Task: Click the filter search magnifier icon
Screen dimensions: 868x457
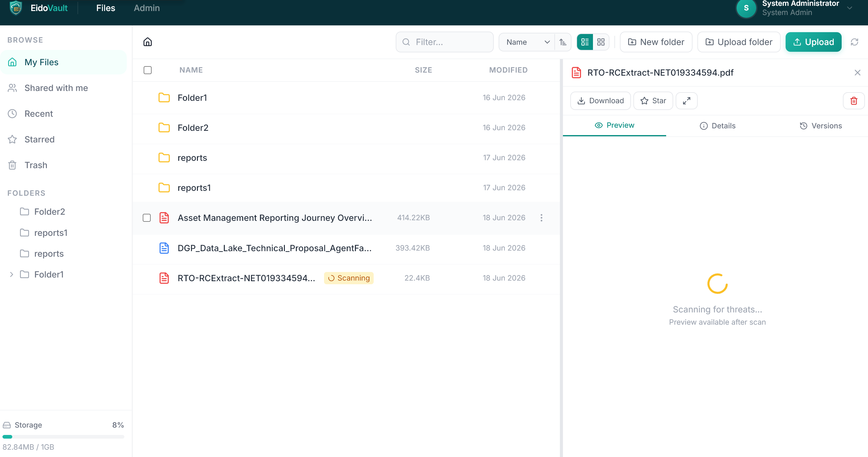Action: point(406,42)
